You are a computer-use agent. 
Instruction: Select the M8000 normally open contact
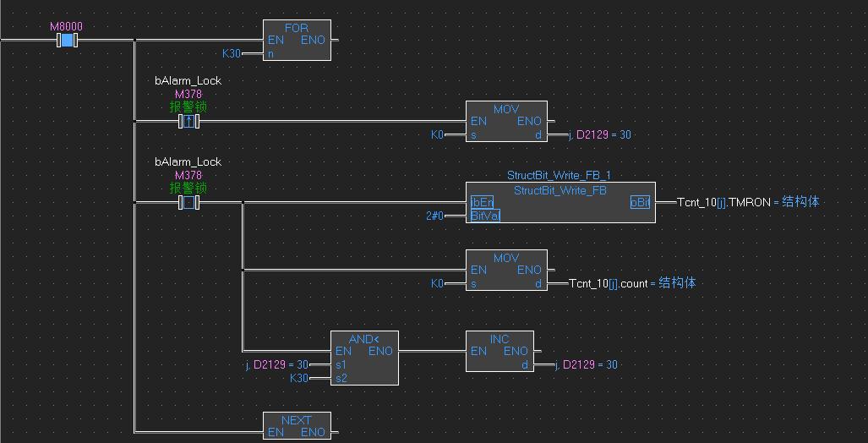click(67, 40)
